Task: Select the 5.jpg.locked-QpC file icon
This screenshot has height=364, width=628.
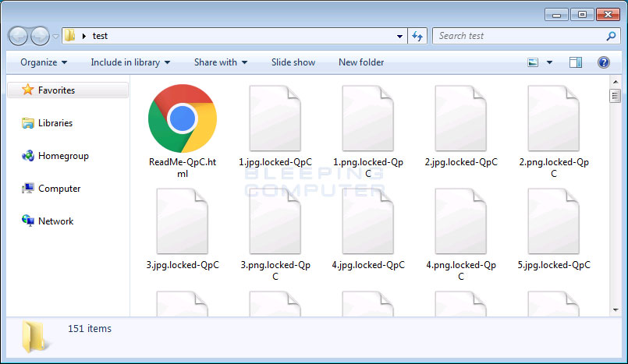Action: tap(554, 221)
